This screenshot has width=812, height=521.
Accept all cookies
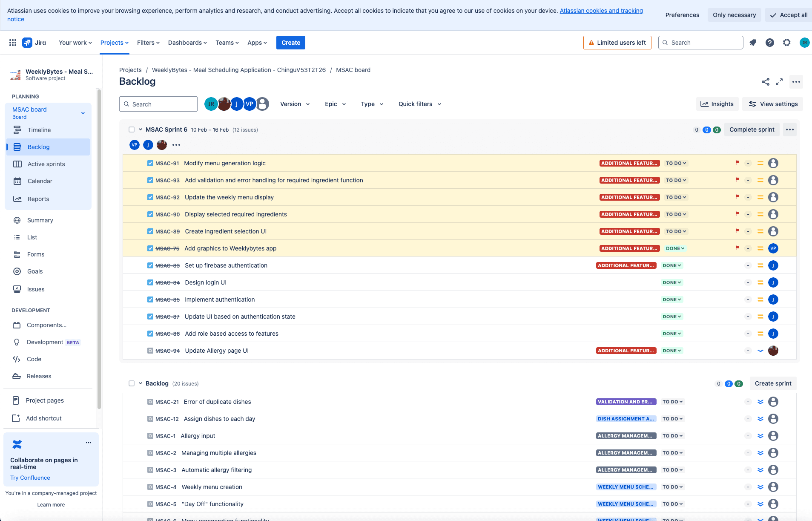(789, 15)
